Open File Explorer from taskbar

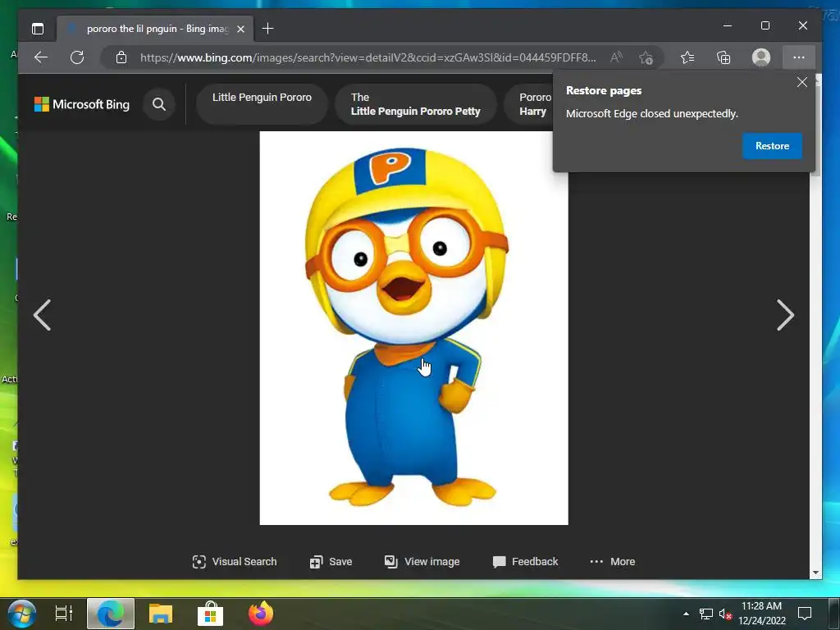[x=160, y=614]
